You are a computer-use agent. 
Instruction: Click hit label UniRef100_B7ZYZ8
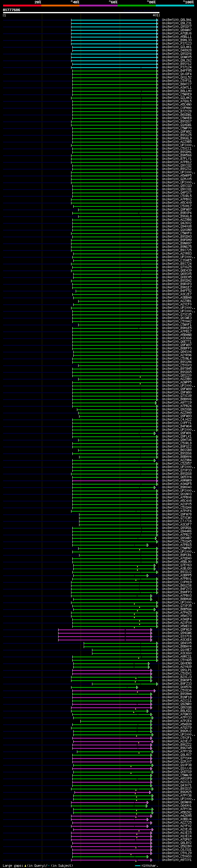click(x=177, y=111)
